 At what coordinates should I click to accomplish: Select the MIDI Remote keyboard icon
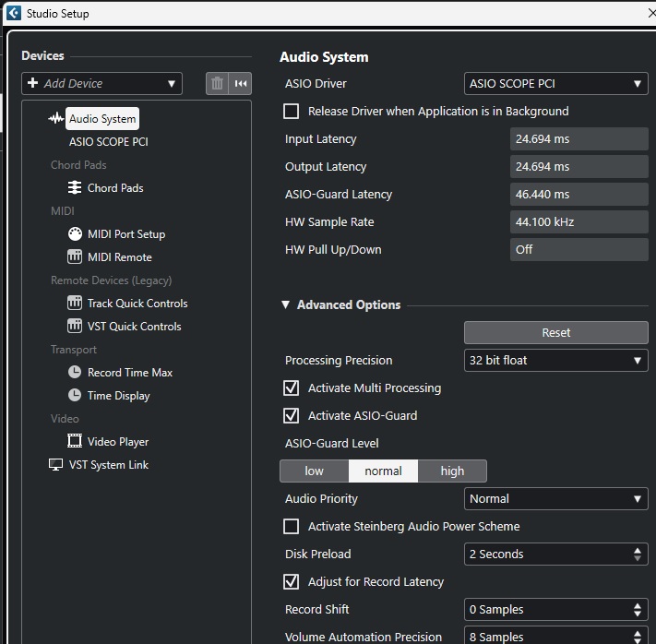pos(75,257)
